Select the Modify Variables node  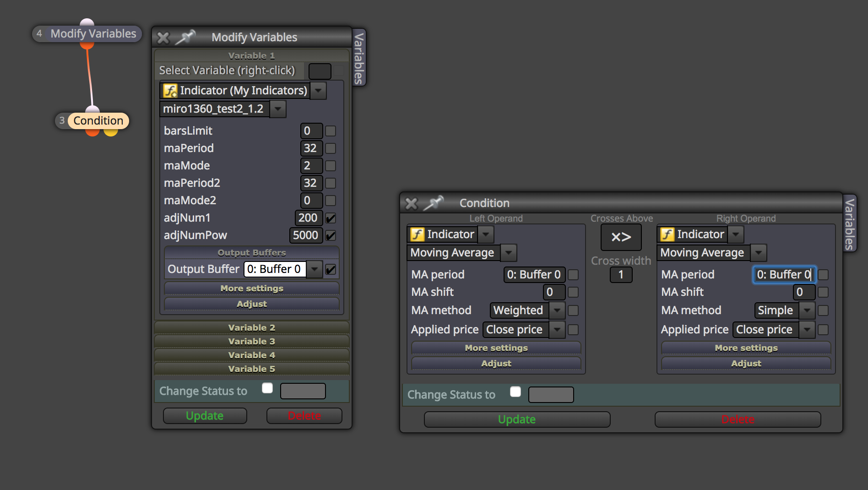pos(87,33)
